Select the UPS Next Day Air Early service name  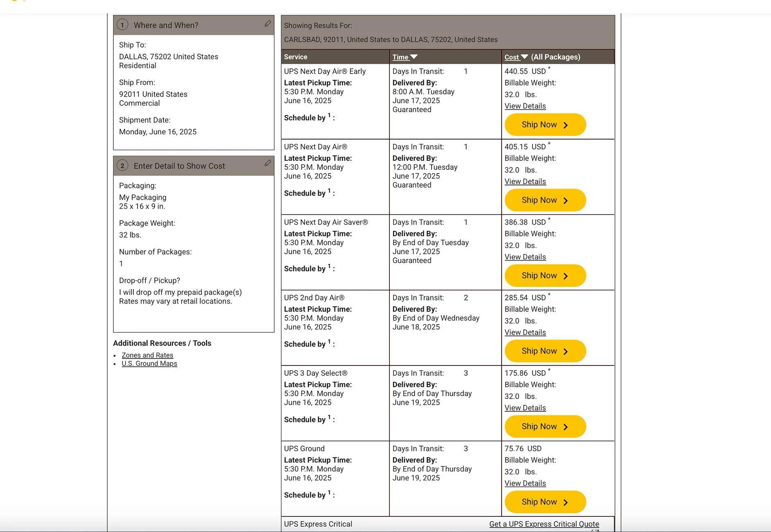[x=325, y=71]
